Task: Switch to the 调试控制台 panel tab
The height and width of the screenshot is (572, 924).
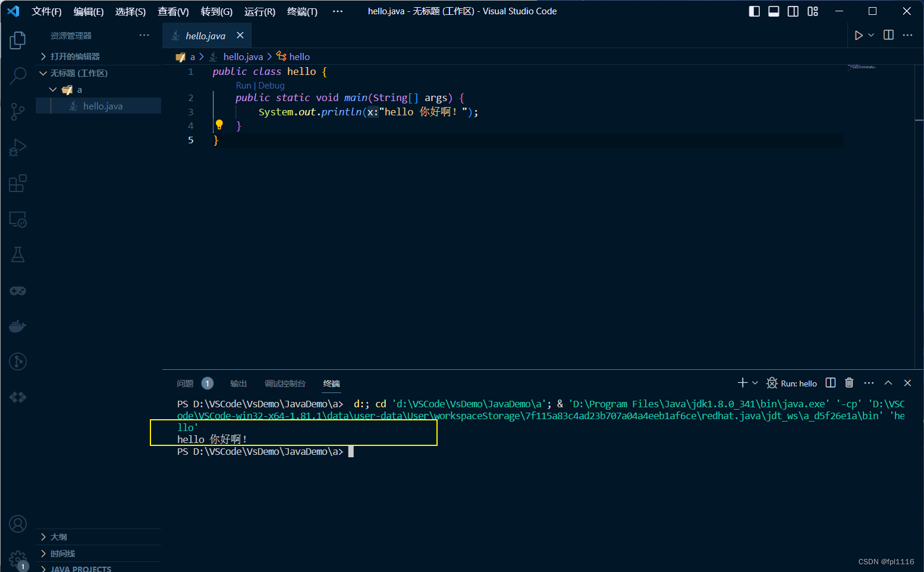Action: coord(285,384)
